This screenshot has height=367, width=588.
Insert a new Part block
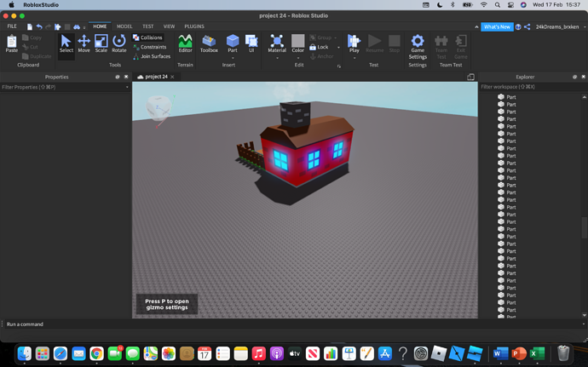(x=233, y=43)
